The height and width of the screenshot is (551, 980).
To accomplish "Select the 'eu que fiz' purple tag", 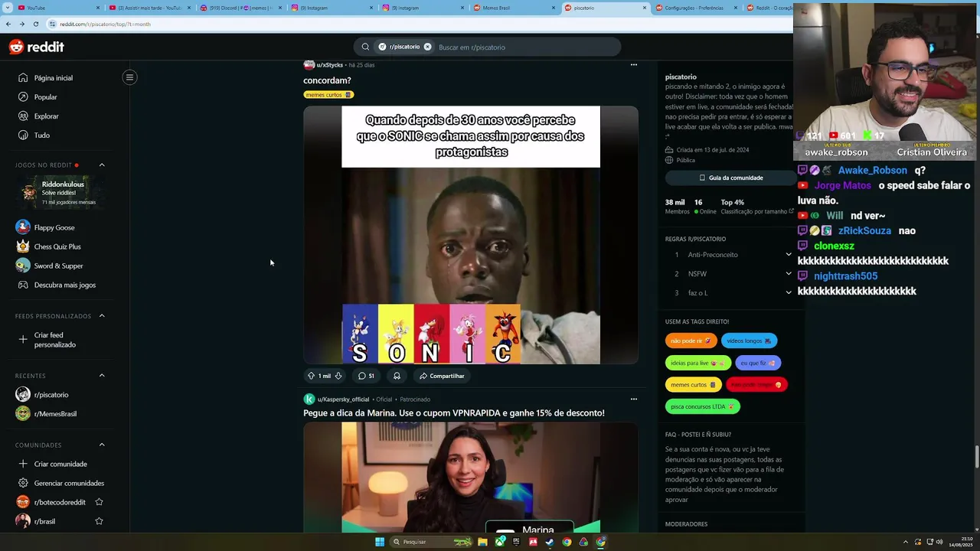I will click(758, 363).
